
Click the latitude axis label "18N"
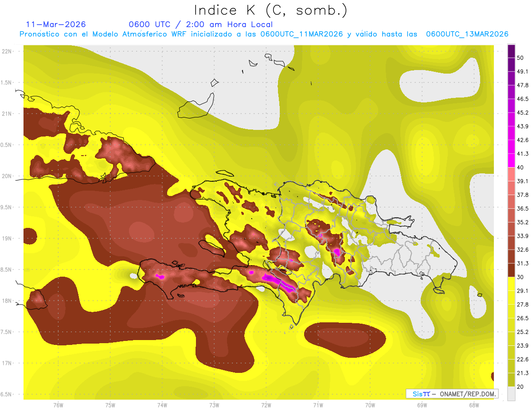(7, 301)
